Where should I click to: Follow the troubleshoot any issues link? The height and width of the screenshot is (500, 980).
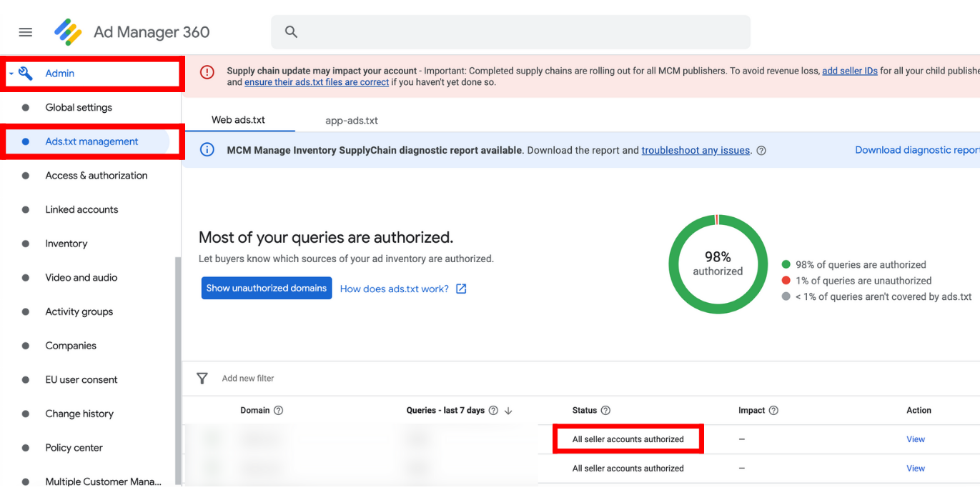tap(696, 151)
